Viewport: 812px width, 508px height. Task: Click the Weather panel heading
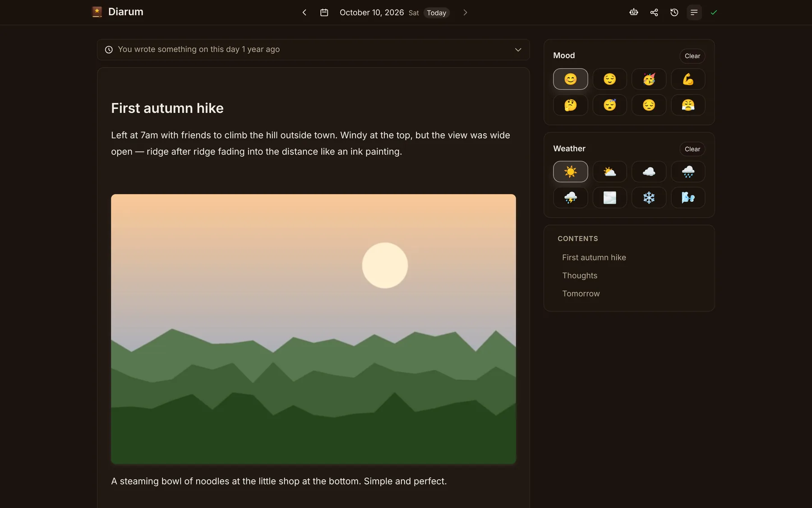click(x=569, y=149)
